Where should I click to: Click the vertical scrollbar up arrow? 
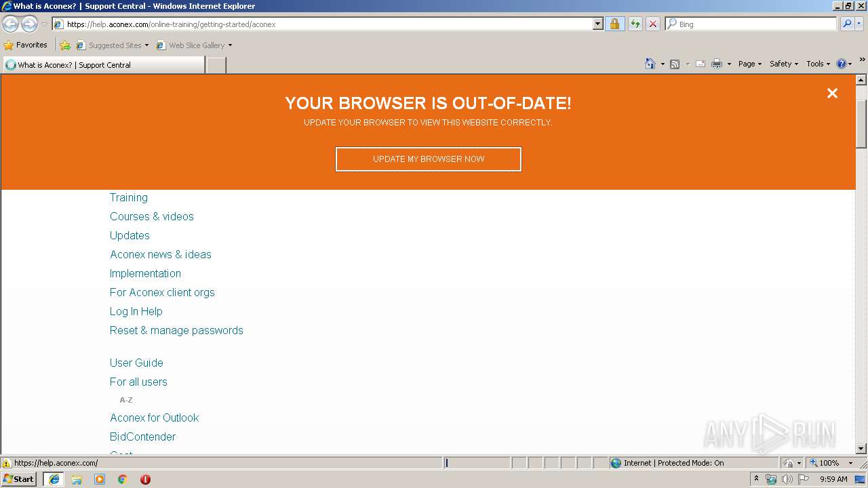click(861, 80)
